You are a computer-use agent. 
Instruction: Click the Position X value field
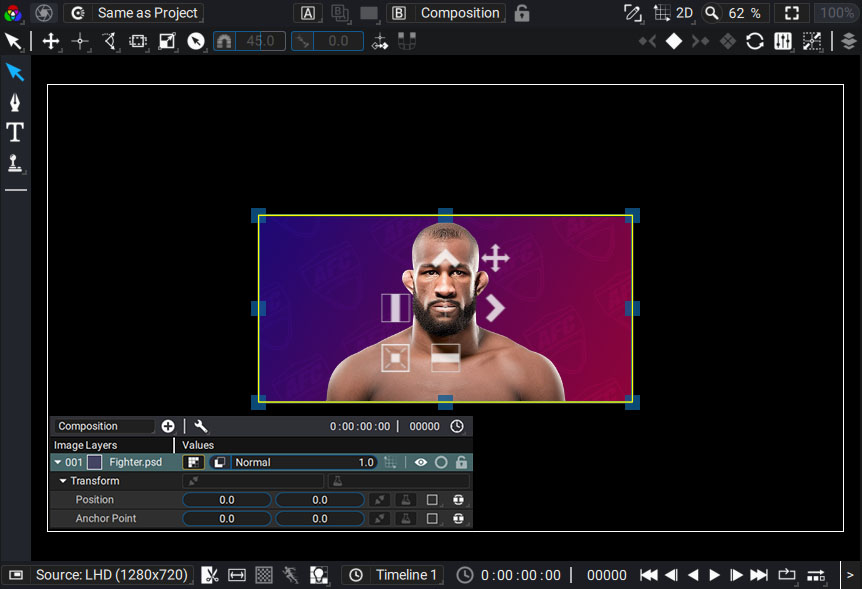click(227, 500)
